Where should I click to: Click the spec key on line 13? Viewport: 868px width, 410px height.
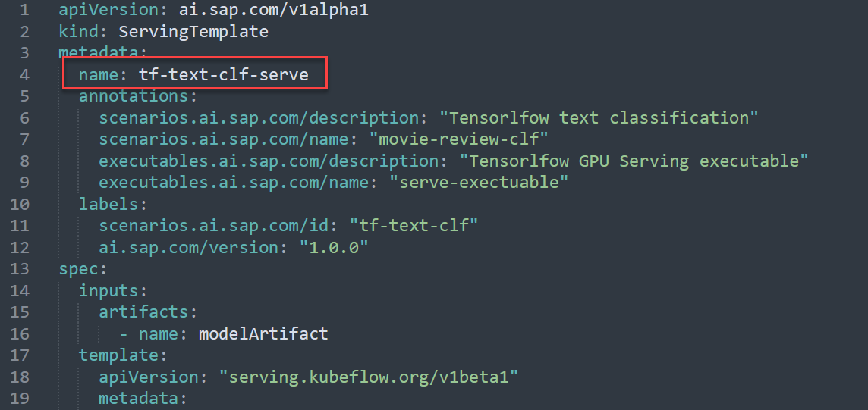(x=79, y=268)
